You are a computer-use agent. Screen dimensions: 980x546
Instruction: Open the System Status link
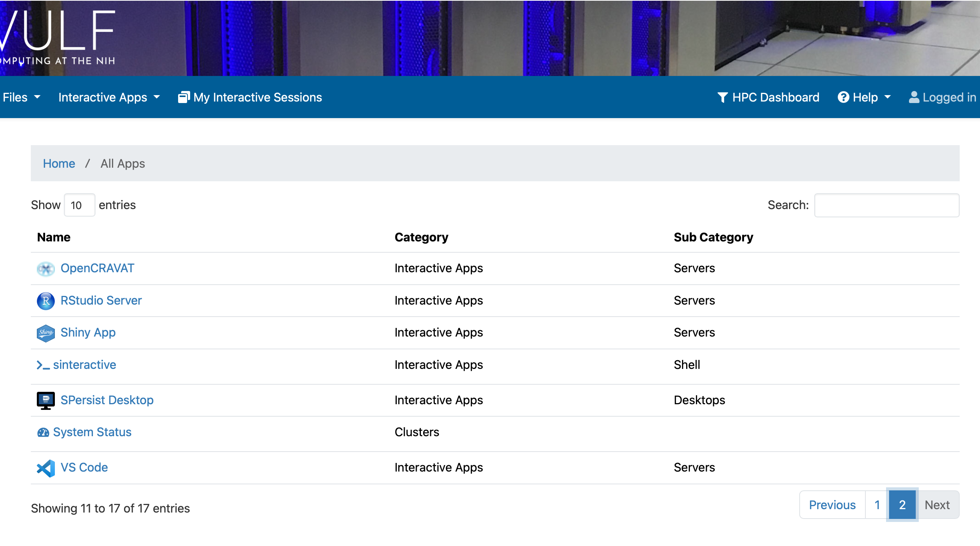click(x=92, y=432)
